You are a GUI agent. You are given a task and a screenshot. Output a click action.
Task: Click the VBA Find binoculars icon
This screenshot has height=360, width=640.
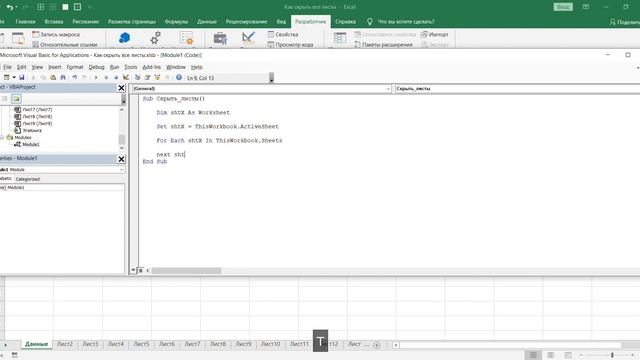[x=63, y=78]
